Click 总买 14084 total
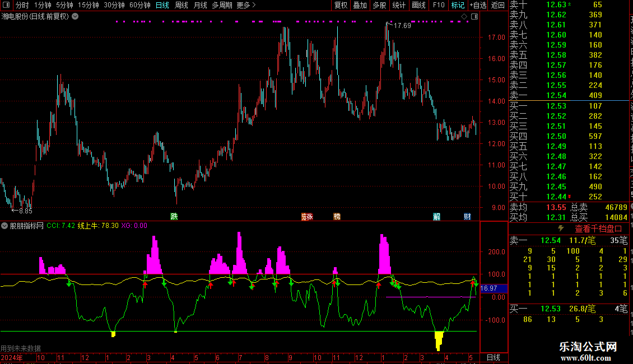 [x=599, y=217]
